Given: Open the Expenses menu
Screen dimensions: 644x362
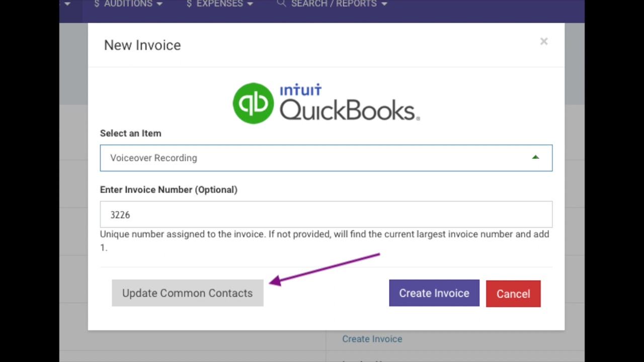Looking at the screenshot, I should [x=219, y=4].
